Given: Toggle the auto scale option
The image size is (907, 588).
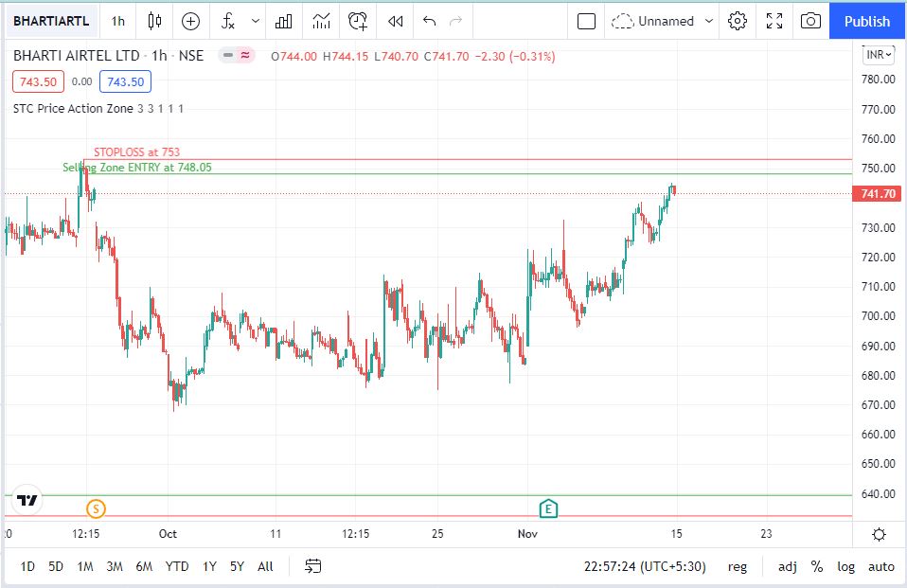Looking at the screenshot, I should 880,566.
